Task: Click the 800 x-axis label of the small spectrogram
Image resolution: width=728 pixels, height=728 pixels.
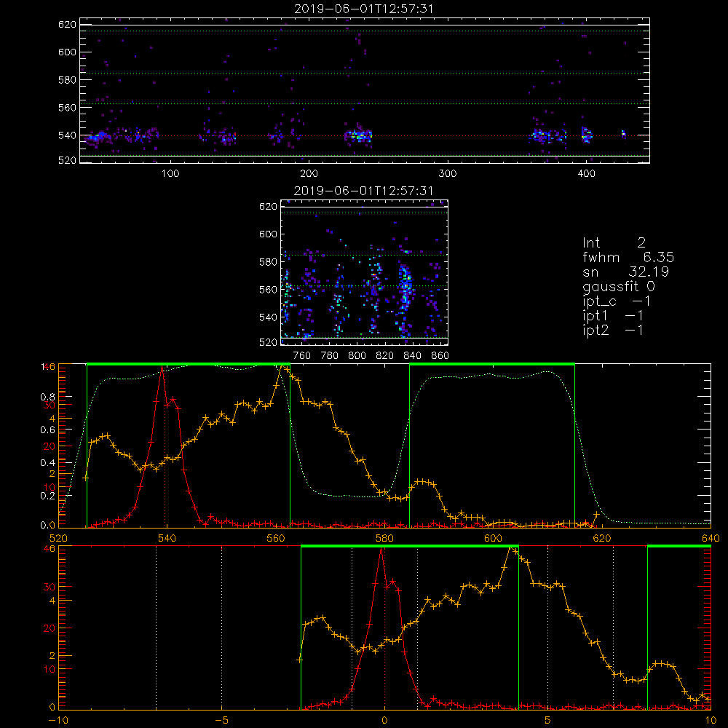Action: pos(357,356)
